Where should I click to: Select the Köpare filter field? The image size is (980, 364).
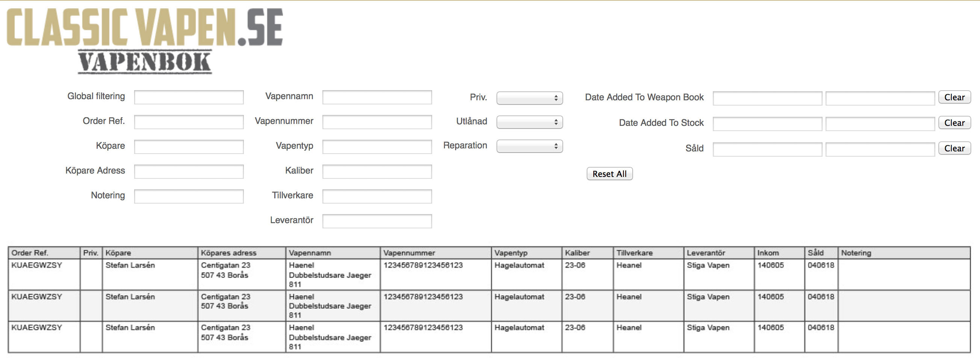click(189, 147)
